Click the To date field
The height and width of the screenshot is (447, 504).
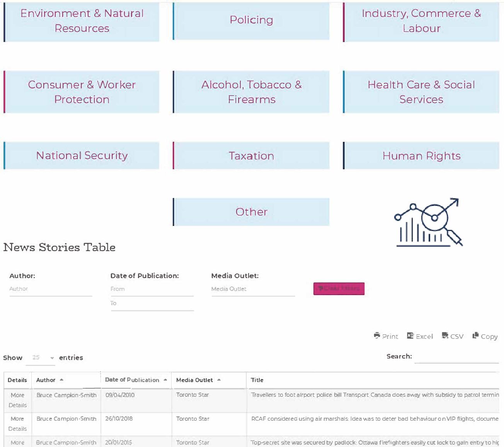click(152, 303)
